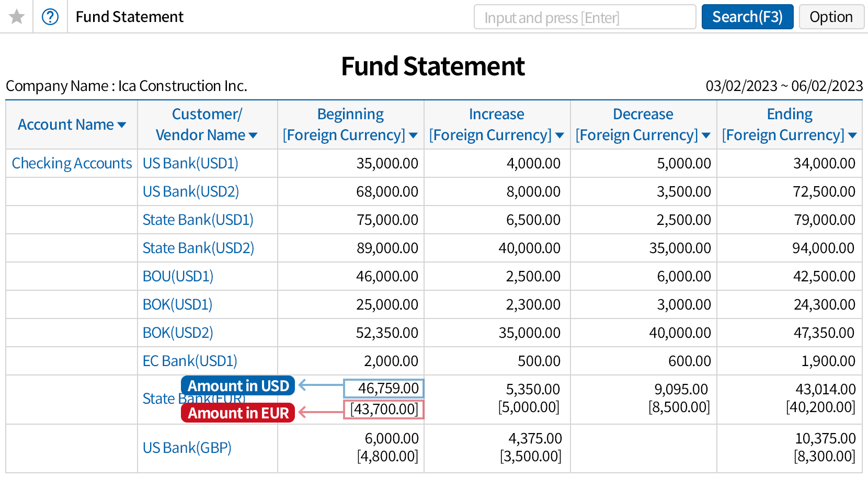
Task: Open BOU(USD1) vendor link
Action: (x=178, y=276)
